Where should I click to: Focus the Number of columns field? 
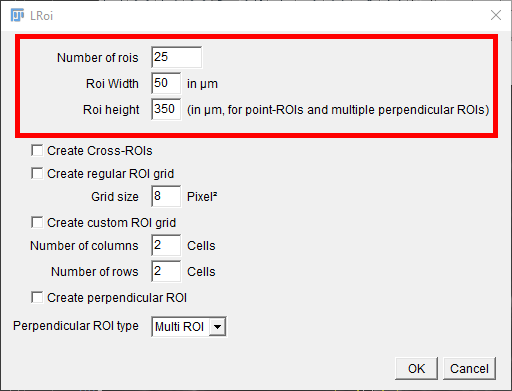coord(166,245)
